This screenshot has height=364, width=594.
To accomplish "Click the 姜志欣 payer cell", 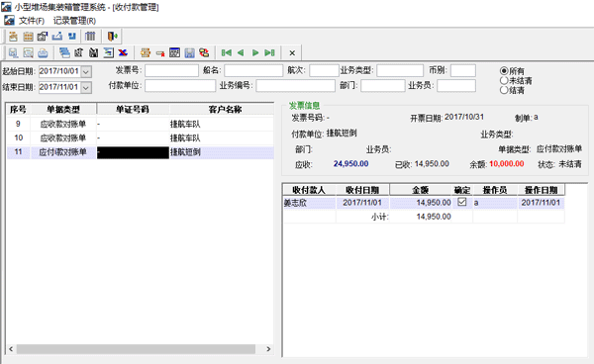I will pyautogui.click(x=309, y=203).
